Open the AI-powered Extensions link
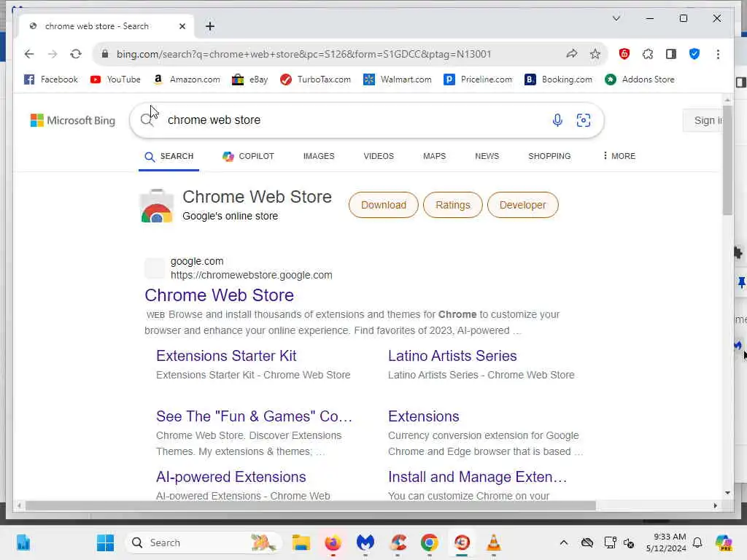The image size is (747, 560). (231, 477)
